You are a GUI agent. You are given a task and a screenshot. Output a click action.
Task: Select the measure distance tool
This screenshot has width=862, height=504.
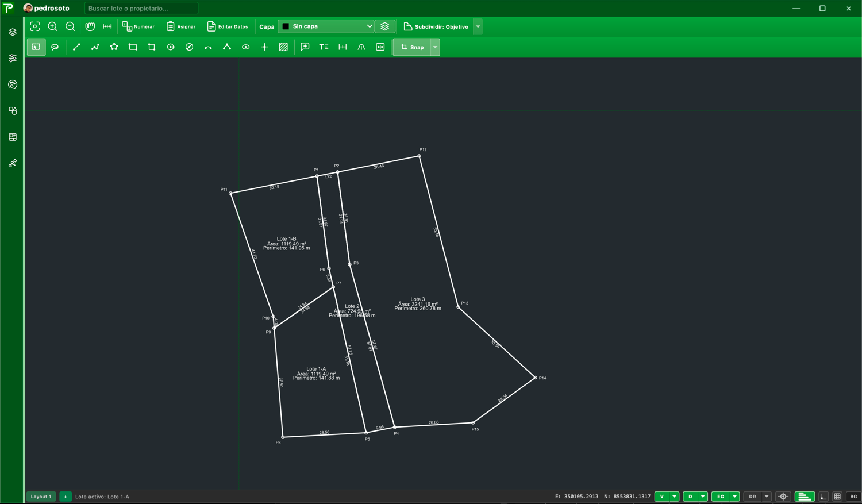tap(107, 26)
